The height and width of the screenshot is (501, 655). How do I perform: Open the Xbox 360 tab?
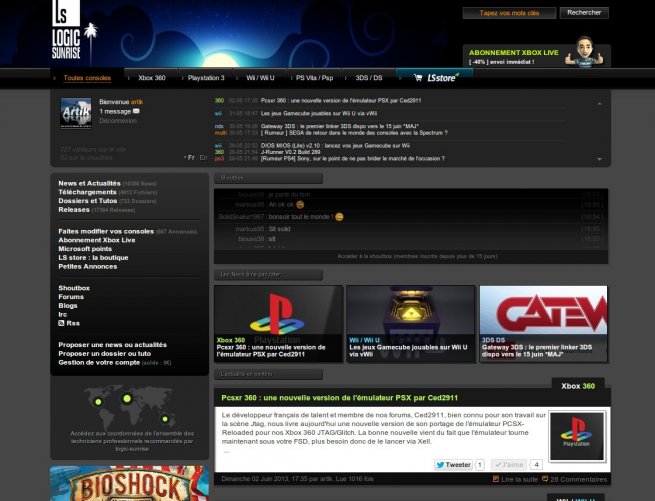pos(152,78)
